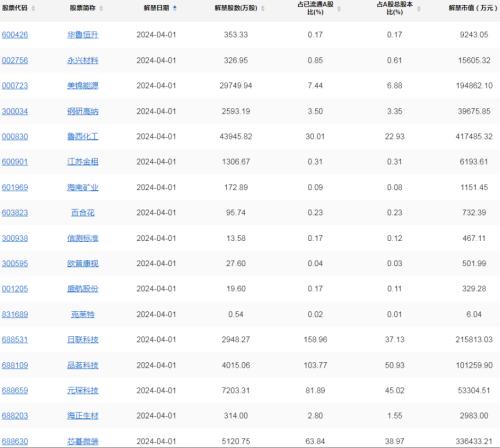This screenshot has width=500, height=448.
Task: Select total share ratio 45.02
Action: [x=395, y=390]
